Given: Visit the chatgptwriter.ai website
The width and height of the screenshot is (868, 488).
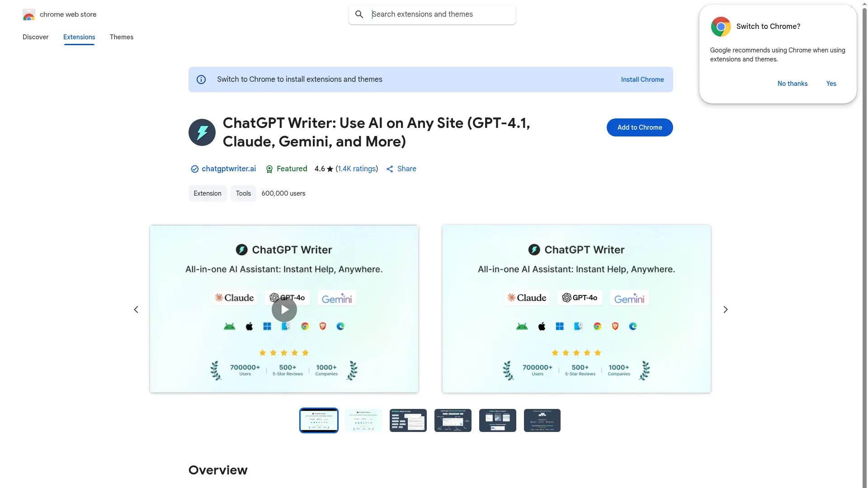Looking at the screenshot, I should point(229,169).
